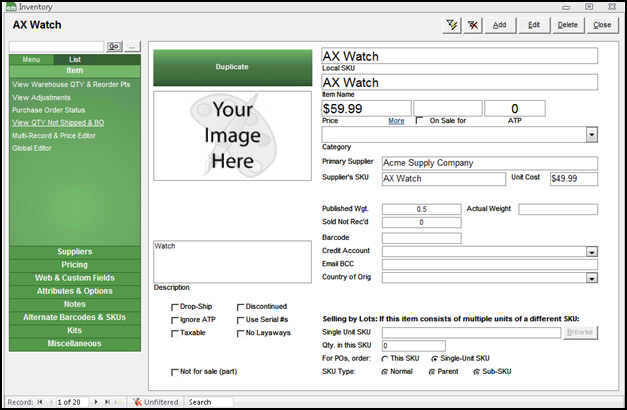
Task: Open Global Editor link
Action: coord(32,148)
